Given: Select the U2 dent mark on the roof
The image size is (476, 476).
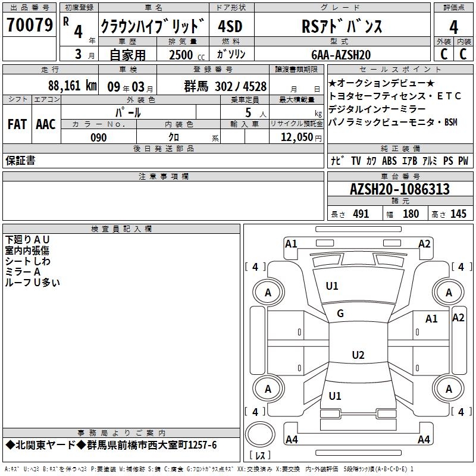Looking at the screenshot, I should (358, 355).
